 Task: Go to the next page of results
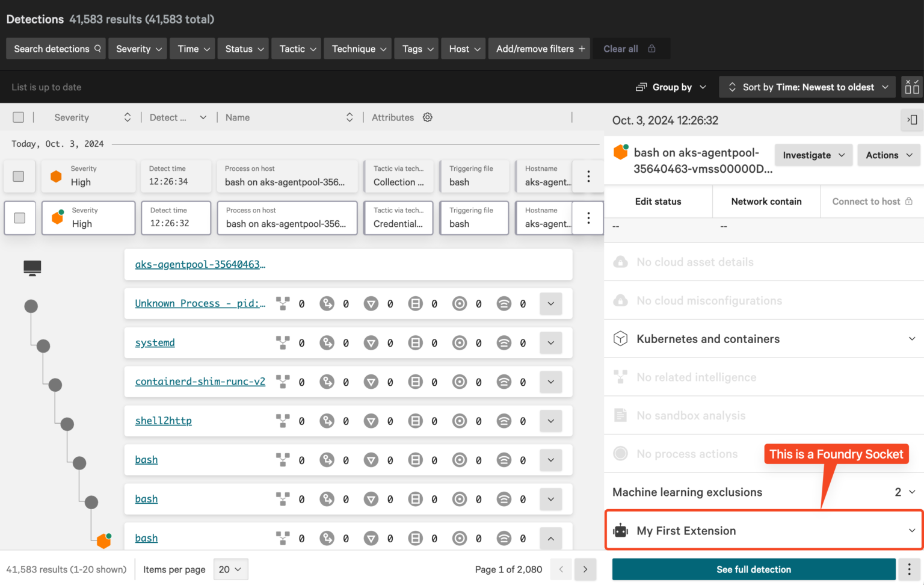coord(585,569)
